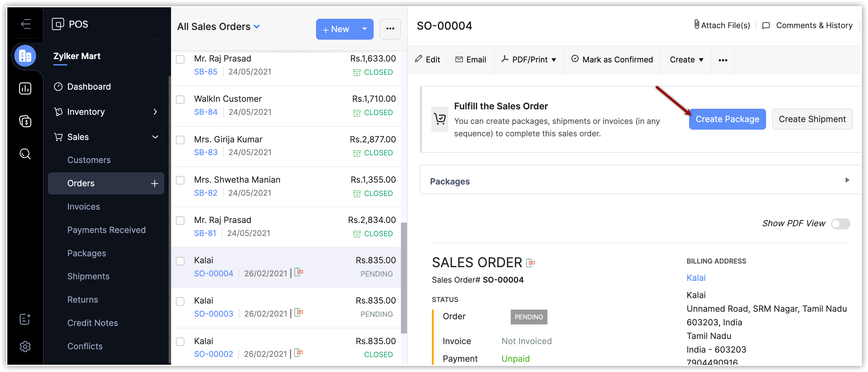Viewport: 868px width, 372px height.
Task: Click Mark as Confirmed
Action: [x=612, y=60]
